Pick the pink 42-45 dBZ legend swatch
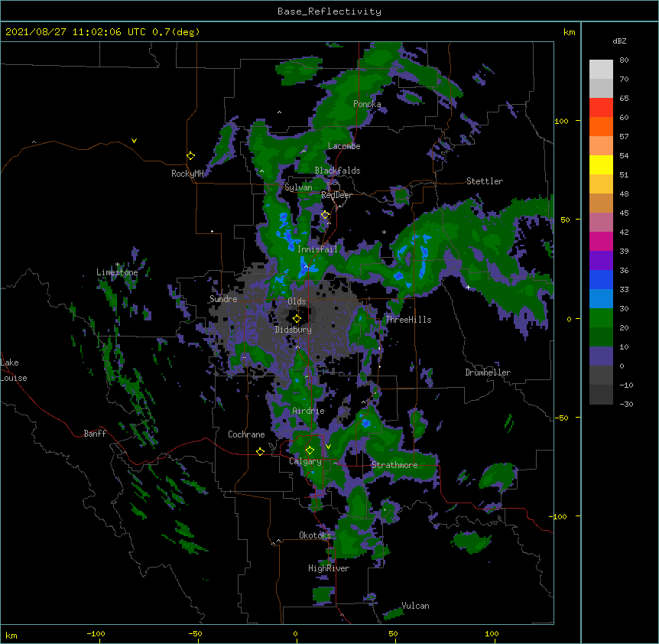This screenshot has height=644, width=659. pyautogui.click(x=601, y=222)
